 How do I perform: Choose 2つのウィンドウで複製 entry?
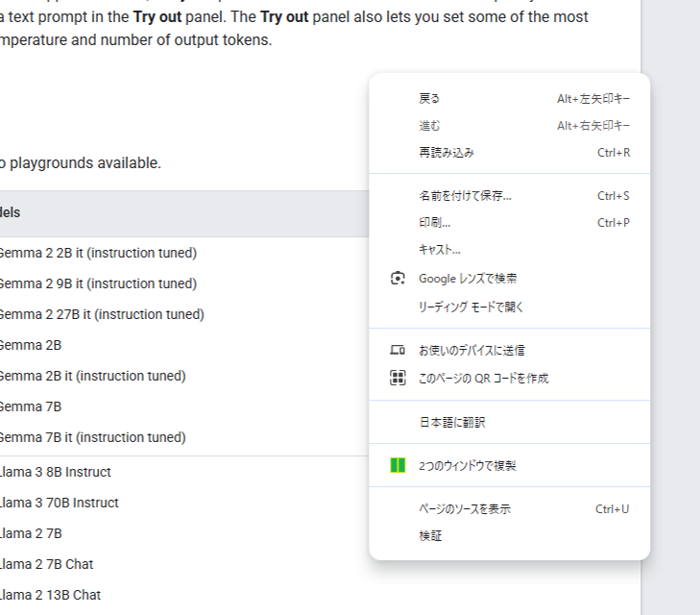tap(509, 465)
